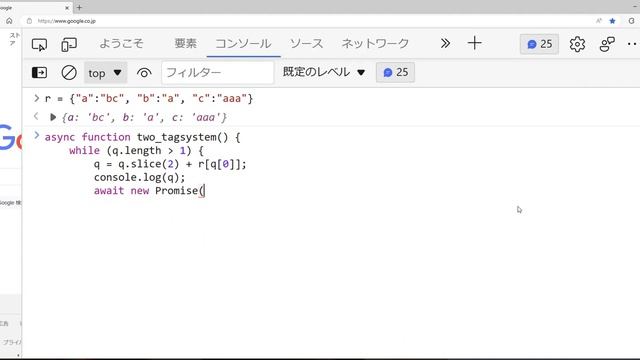Open the top context dropdown
Screen dimensions: 640x360
[x=105, y=73]
